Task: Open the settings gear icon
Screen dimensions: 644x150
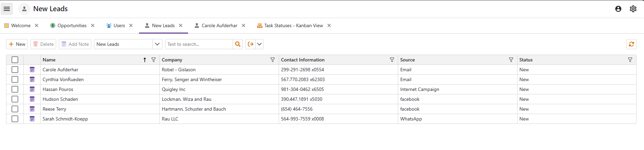Action: click(x=633, y=9)
